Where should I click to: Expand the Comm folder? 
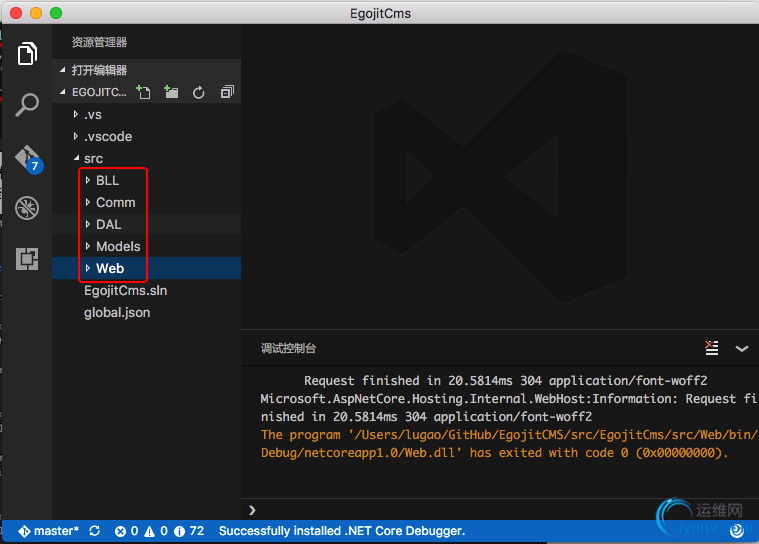click(146, 202)
